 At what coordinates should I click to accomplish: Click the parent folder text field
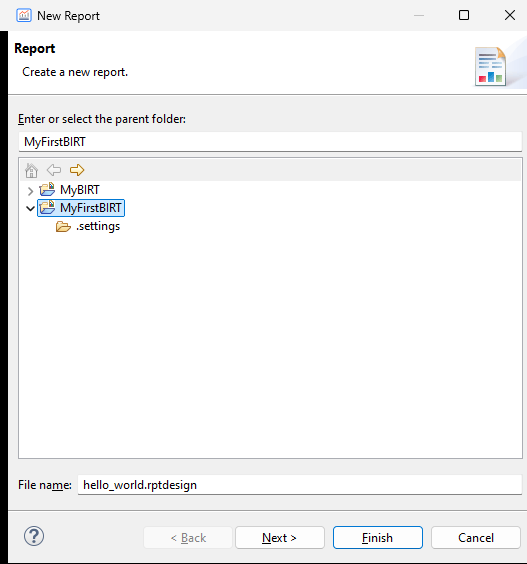pyautogui.click(x=270, y=142)
